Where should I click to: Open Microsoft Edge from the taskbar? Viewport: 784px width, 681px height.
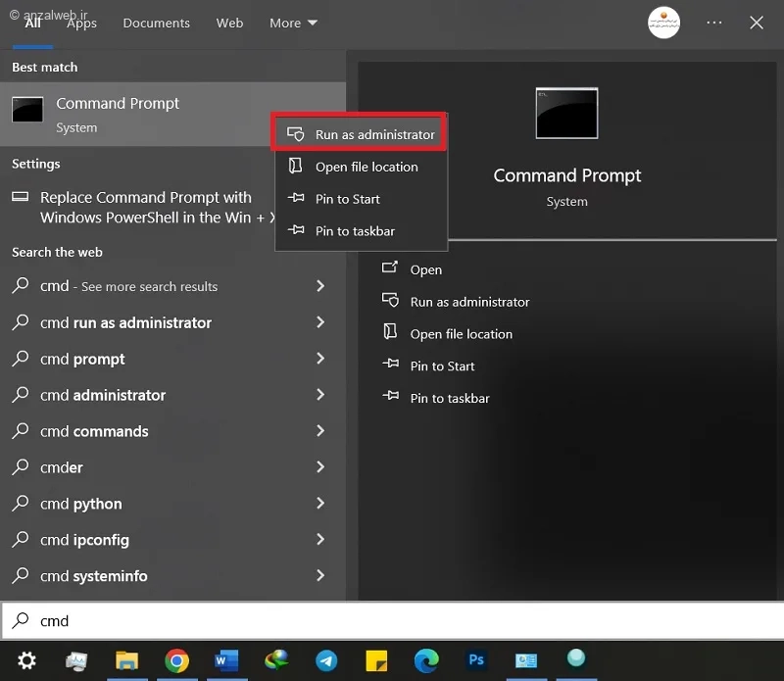pyautogui.click(x=426, y=661)
